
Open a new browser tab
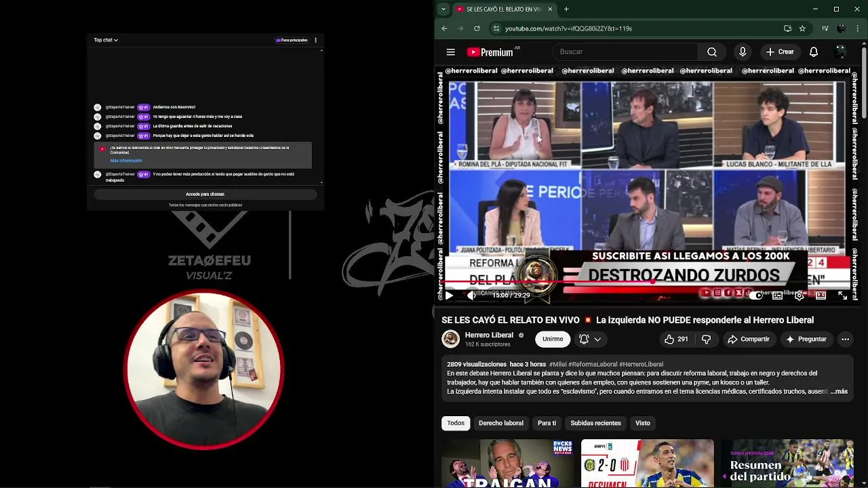coord(566,9)
